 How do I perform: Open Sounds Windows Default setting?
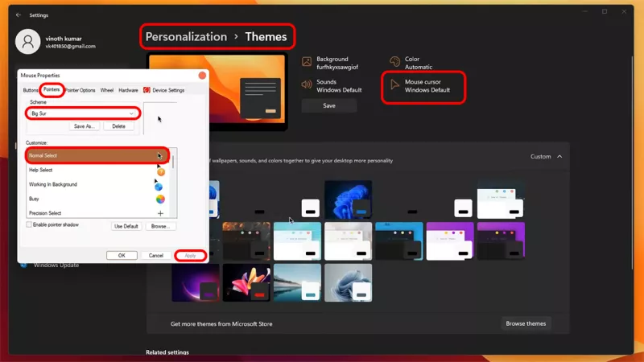point(332,86)
